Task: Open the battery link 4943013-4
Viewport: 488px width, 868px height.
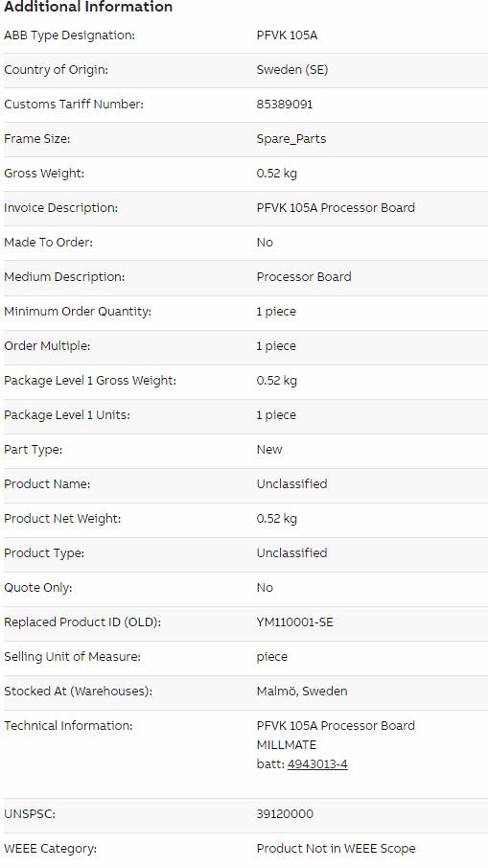Action: point(317,764)
